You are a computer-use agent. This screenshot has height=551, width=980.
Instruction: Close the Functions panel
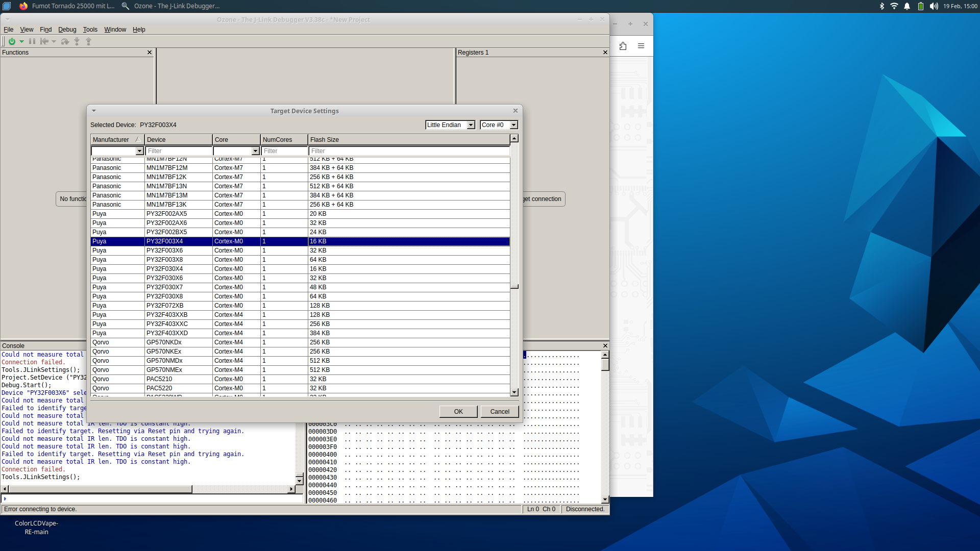click(x=150, y=53)
